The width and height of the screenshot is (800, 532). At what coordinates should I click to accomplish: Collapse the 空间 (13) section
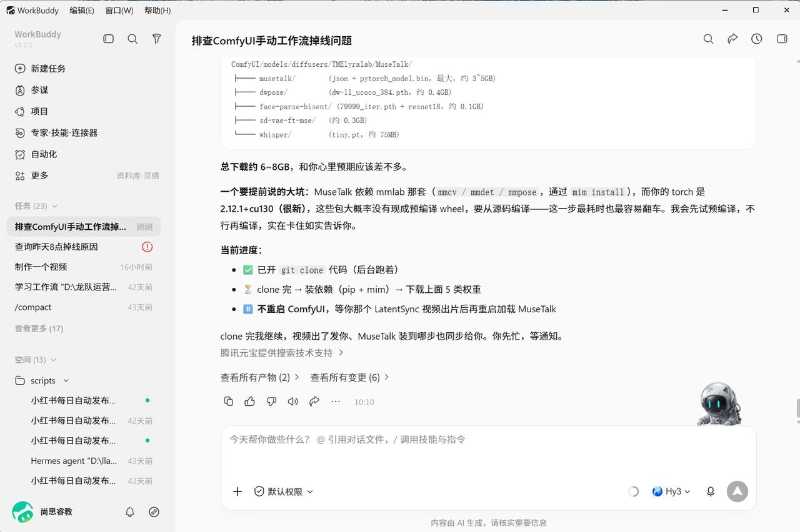click(36, 360)
